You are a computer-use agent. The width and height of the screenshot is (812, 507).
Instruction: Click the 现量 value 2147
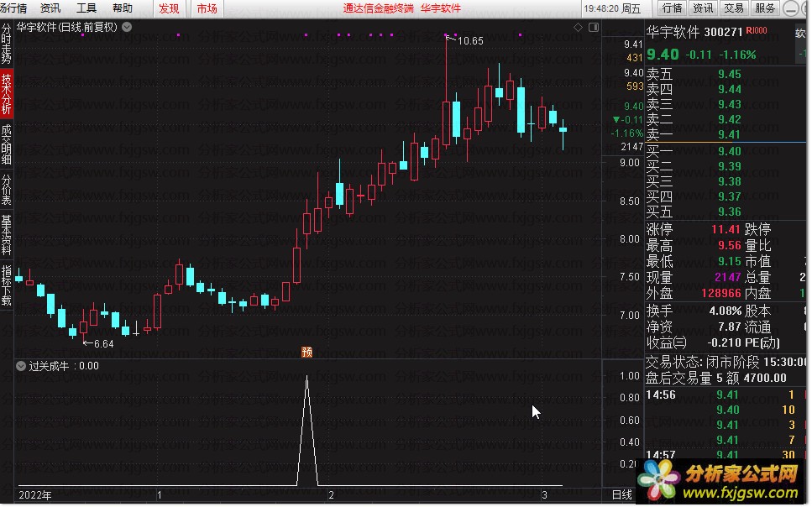point(727,278)
